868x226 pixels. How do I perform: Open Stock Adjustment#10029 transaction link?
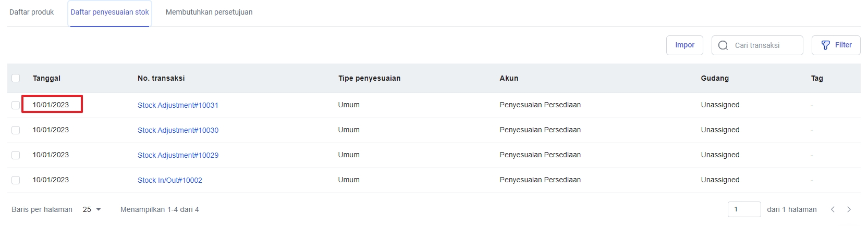tap(178, 155)
